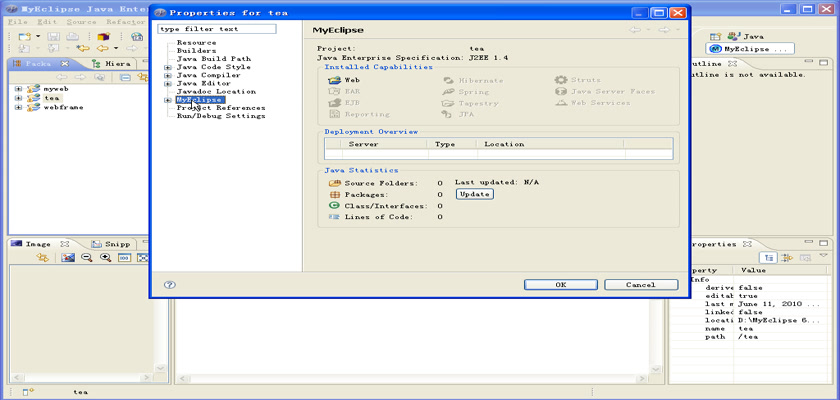Click the Print toolbar icon
The width and height of the screenshot is (840, 400).
click(x=72, y=36)
